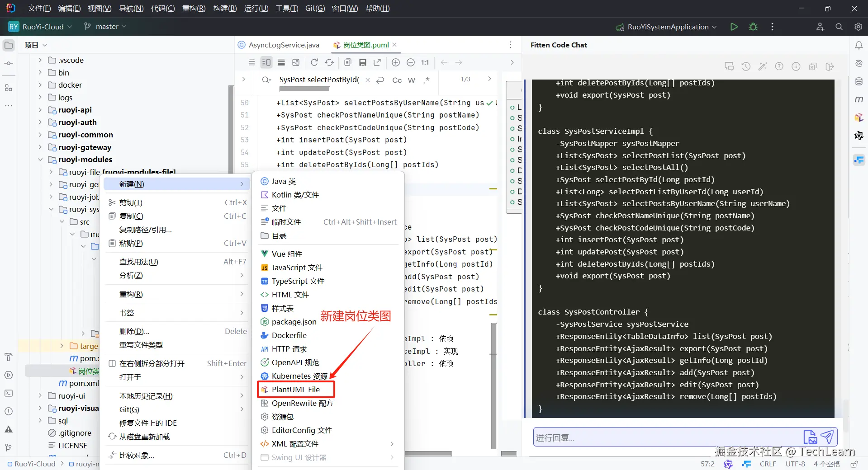Open the 重构(R) menu in the menu bar

coord(194,9)
